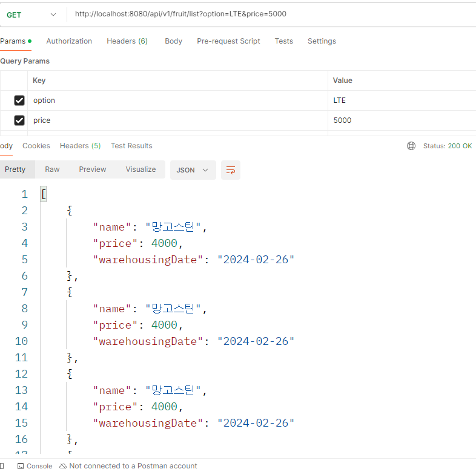This screenshot has height=469, width=476.
Task: Click the Key column header
Action: [39, 80]
